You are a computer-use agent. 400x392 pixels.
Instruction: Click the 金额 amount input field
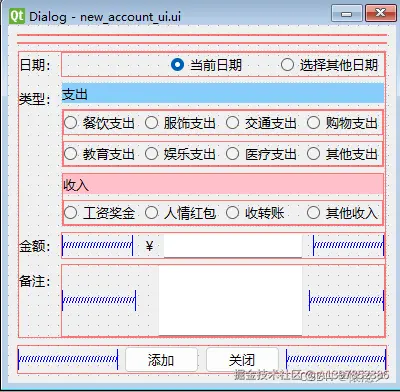click(x=233, y=246)
